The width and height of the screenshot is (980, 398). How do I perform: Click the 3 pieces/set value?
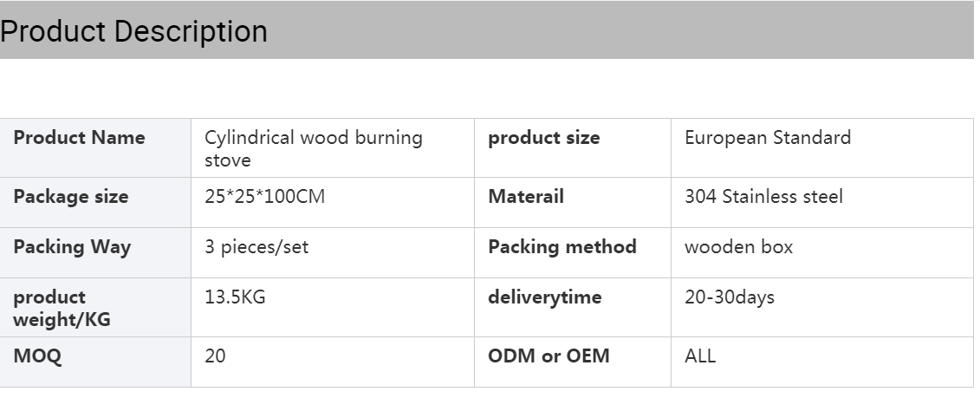tap(256, 247)
